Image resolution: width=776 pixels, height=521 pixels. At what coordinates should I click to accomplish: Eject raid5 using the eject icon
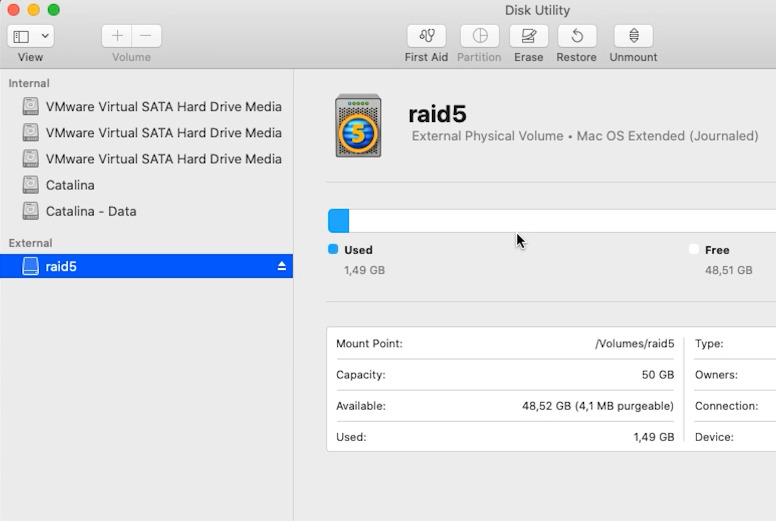(282, 266)
